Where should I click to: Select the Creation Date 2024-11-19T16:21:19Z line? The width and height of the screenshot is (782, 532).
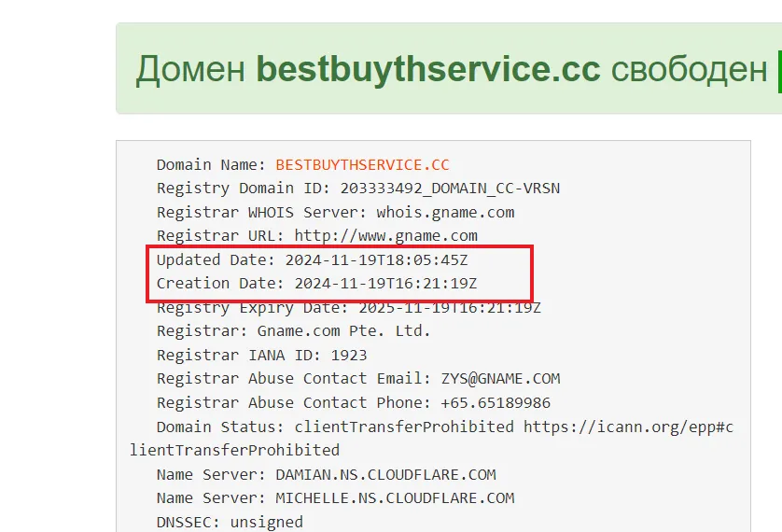316,284
